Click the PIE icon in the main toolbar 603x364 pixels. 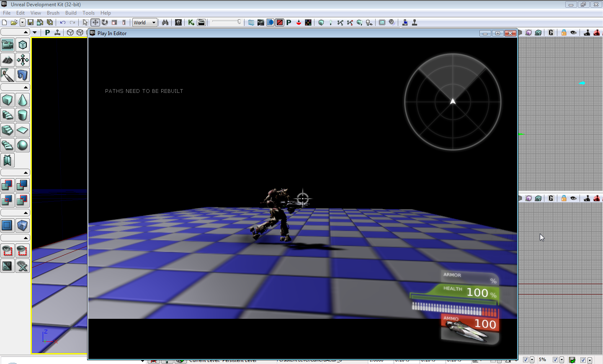pos(261,23)
